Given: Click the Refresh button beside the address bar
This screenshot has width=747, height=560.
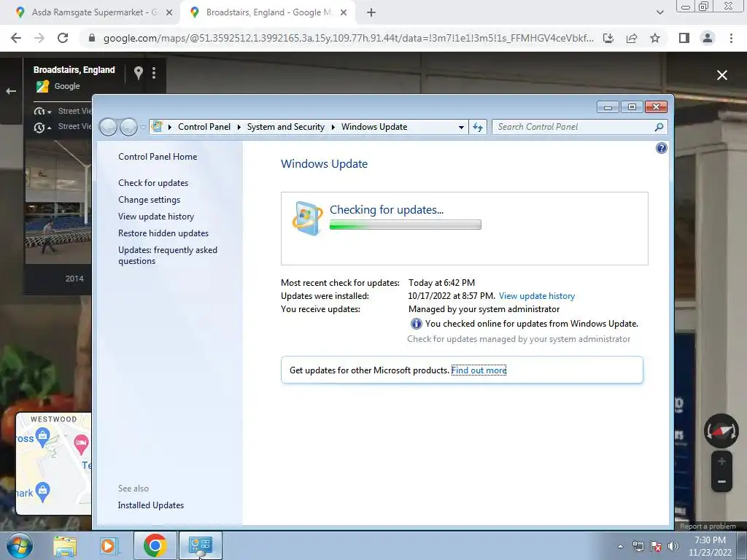Looking at the screenshot, I should click(477, 127).
